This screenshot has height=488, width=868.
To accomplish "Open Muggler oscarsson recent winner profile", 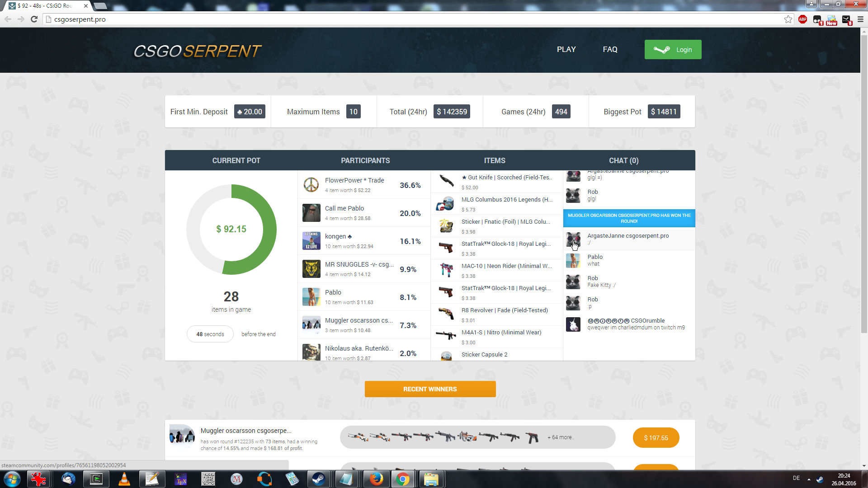I will tap(245, 431).
